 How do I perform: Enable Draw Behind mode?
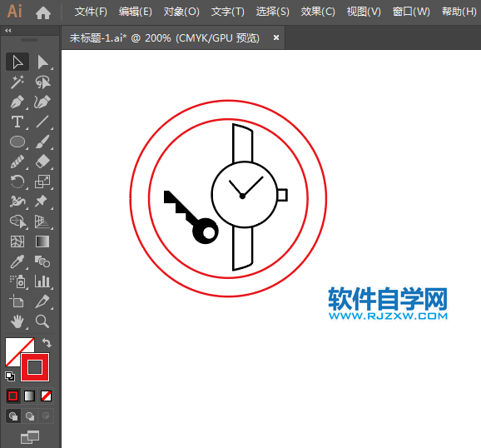click(x=30, y=416)
